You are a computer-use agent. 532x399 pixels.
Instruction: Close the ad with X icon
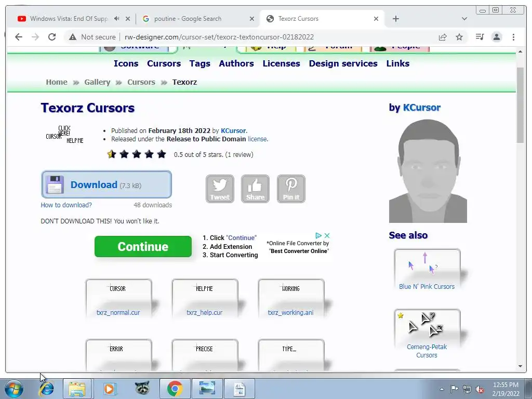coord(327,235)
